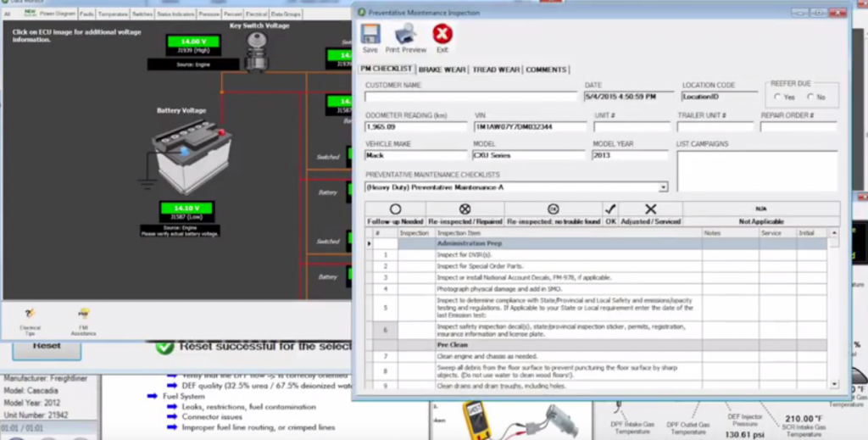This screenshot has width=868, height=440.
Task: Click the Initial column header
Action: 811,233
